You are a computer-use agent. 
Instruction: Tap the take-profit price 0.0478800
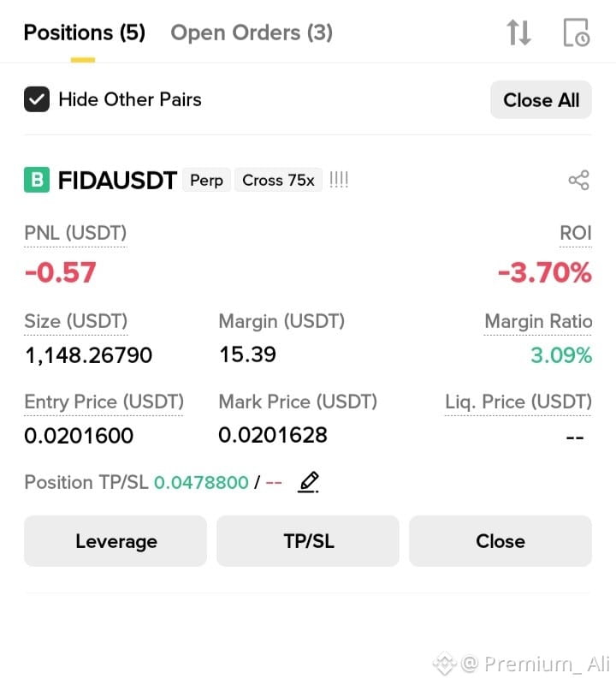pos(201,483)
